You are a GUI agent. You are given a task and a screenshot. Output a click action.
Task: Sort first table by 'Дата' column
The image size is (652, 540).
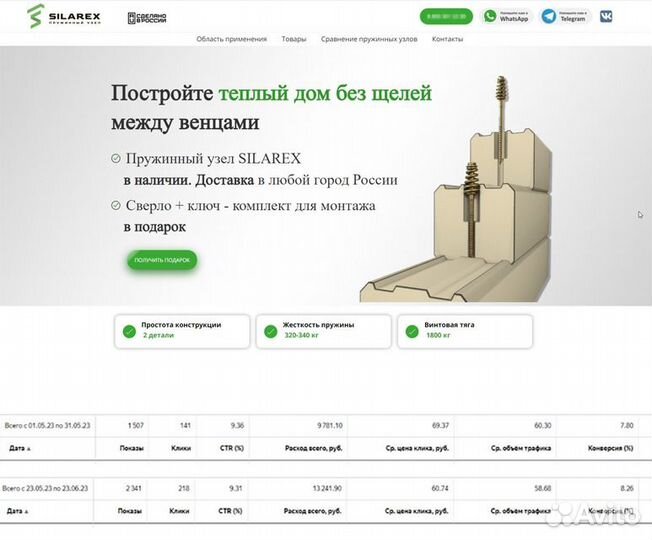(x=20, y=448)
